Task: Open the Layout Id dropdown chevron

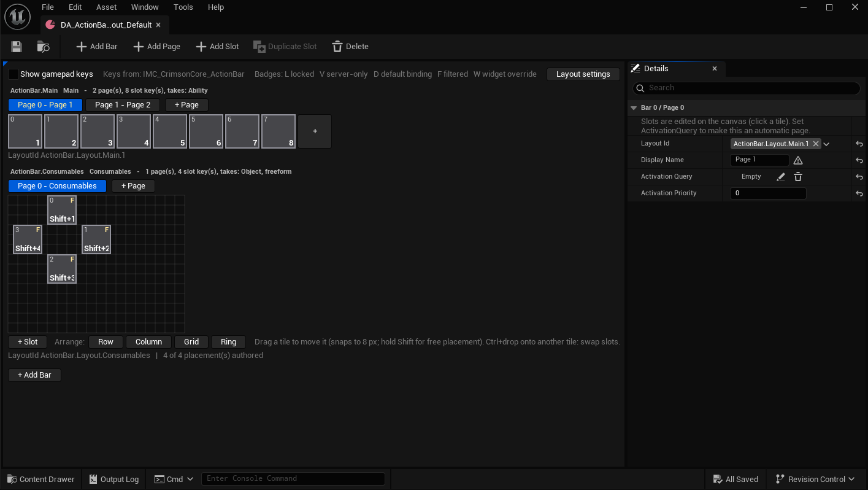Action: tap(826, 144)
